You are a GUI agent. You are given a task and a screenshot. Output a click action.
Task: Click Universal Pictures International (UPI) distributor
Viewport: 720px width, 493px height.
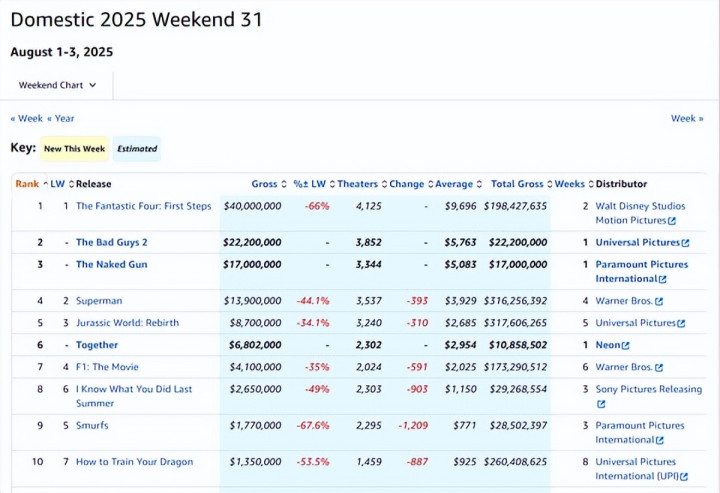[637, 469]
